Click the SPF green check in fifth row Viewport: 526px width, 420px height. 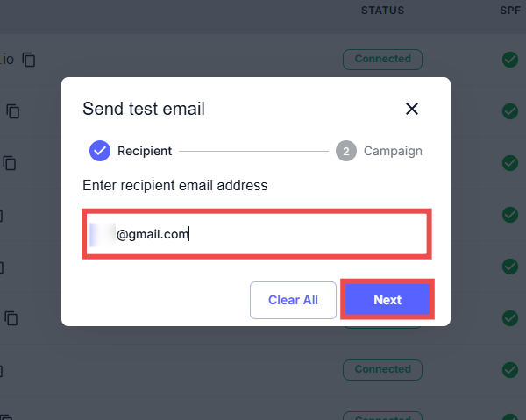click(x=510, y=267)
